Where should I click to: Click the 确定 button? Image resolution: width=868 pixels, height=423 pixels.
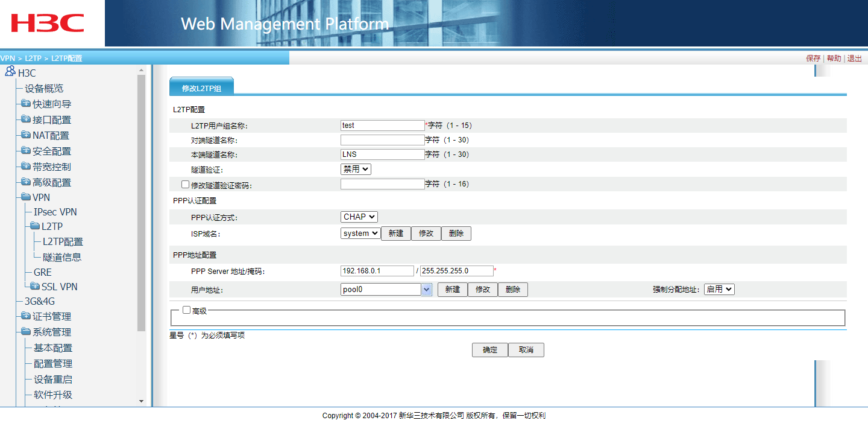490,350
